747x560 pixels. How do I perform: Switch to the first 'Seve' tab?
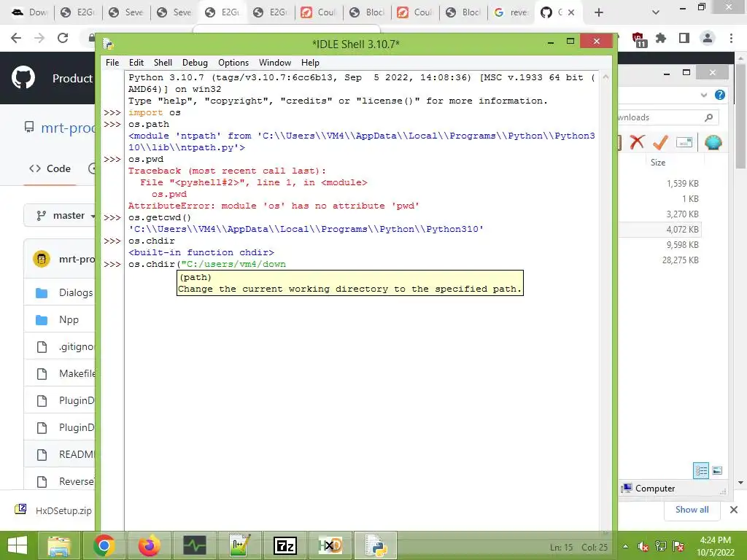(x=125, y=12)
